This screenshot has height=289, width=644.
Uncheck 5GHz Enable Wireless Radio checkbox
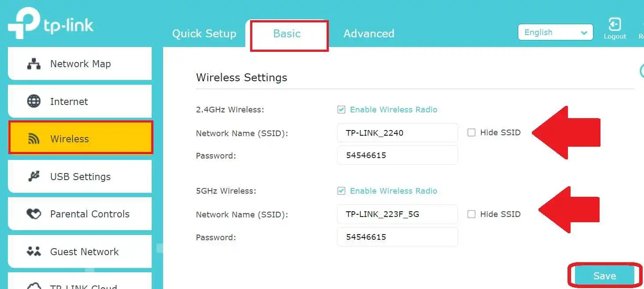tap(341, 191)
